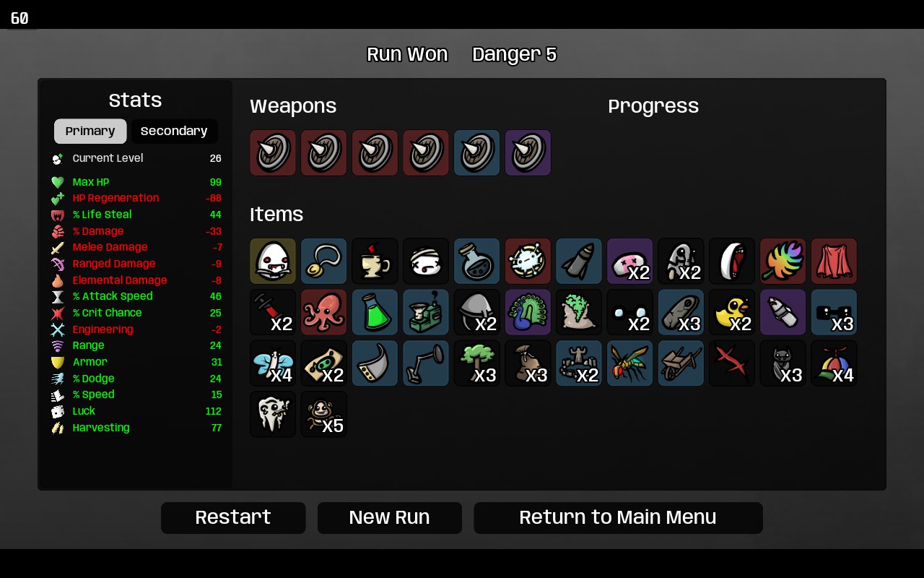Viewport: 924px width, 578px height.
Task: Select the rainbow feather fan item
Action: coord(783,261)
